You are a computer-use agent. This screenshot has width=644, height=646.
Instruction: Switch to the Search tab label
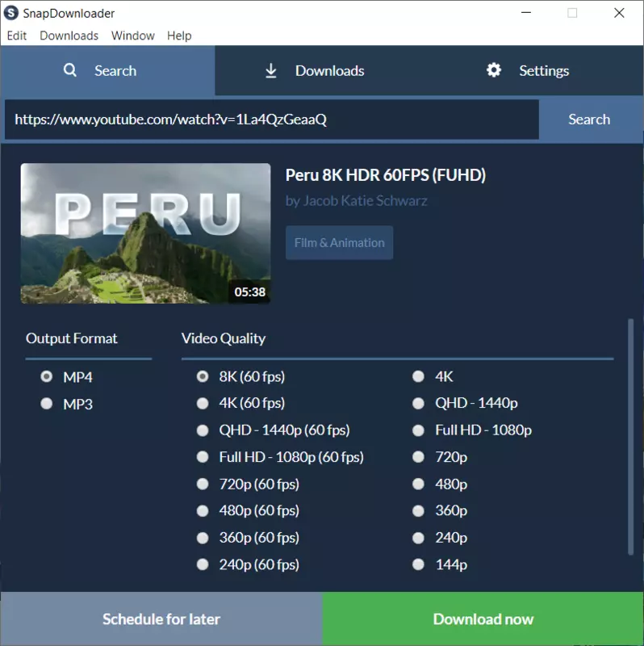click(115, 70)
